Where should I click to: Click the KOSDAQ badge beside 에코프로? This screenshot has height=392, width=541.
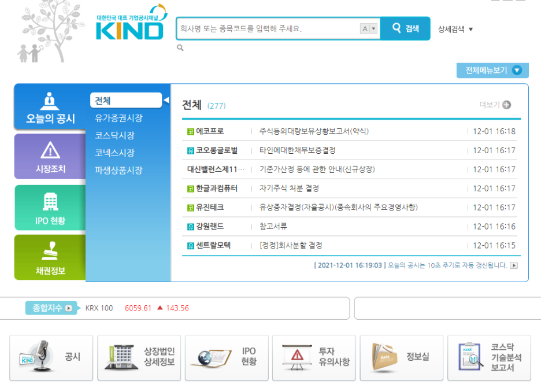point(191,131)
